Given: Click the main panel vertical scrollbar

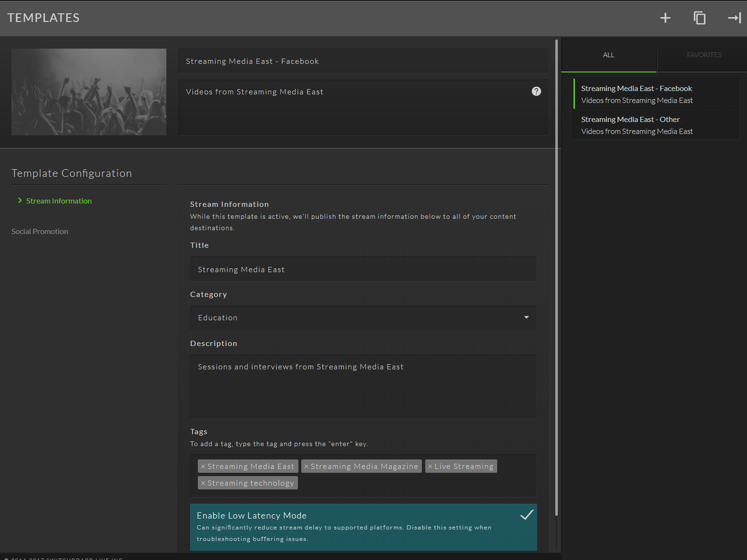Looking at the screenshot, I should [x=556, y=276].
